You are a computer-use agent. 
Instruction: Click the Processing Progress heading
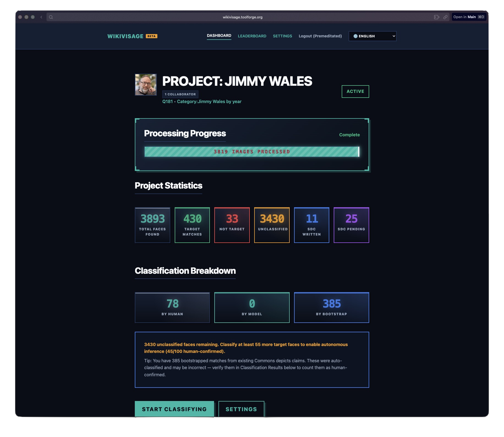point(185,133)
